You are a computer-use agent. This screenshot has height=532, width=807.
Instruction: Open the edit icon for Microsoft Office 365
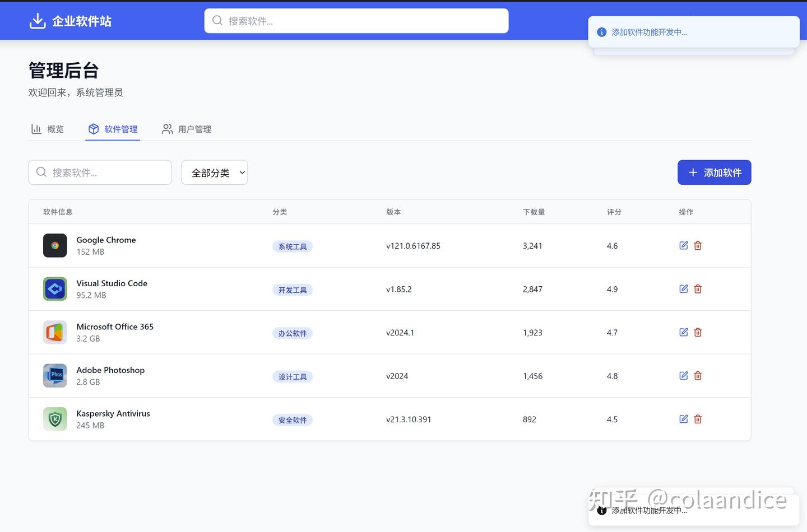click(683, 332)
